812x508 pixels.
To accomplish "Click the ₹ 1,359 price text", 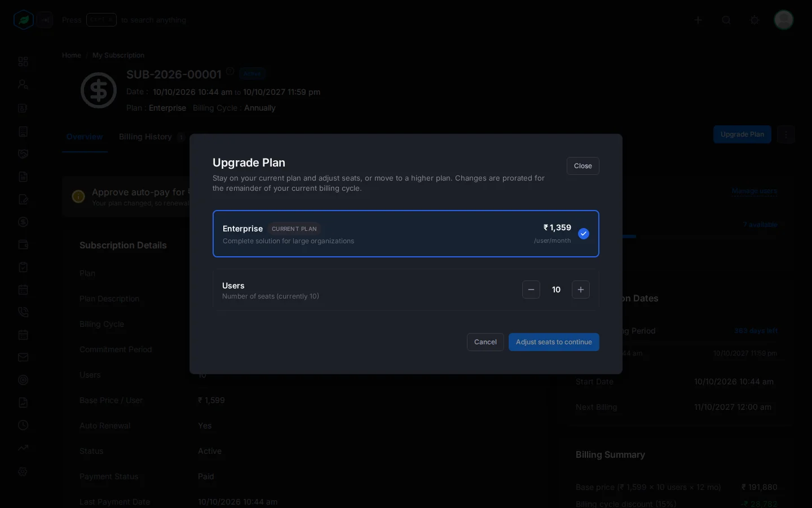I will pyautogui.click(x=557, y=227).
